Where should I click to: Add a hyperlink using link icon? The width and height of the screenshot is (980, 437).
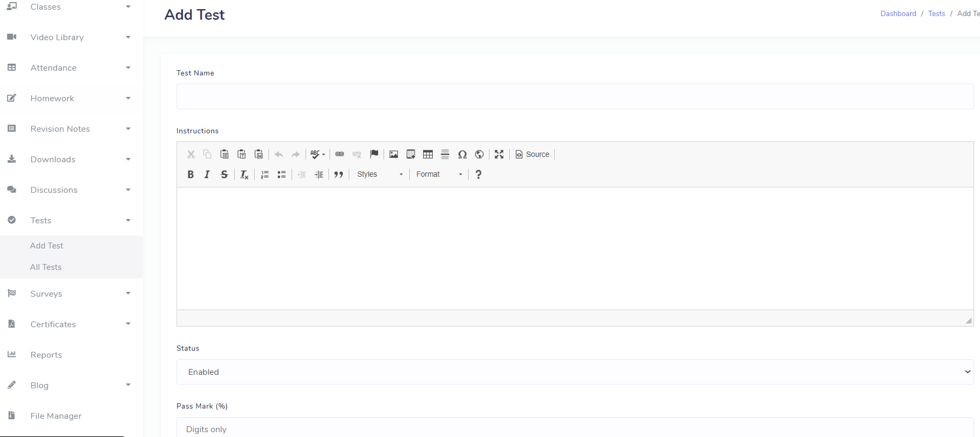pos(340,154)
